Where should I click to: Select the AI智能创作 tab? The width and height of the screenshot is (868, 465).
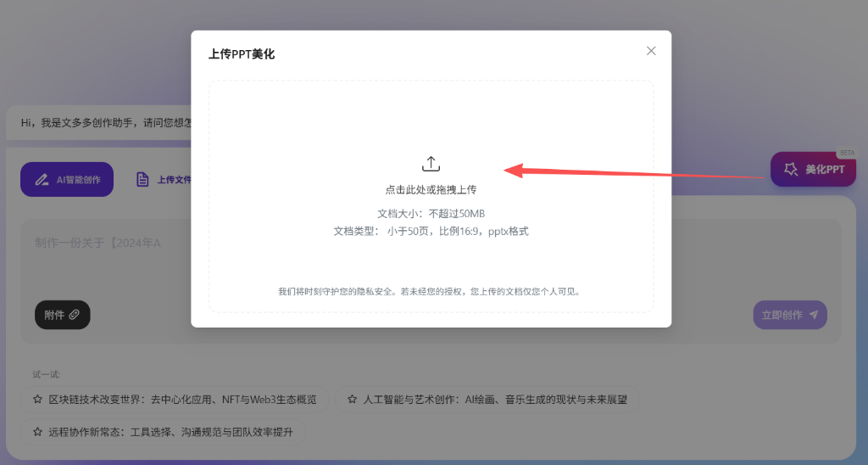coord(67,180)
